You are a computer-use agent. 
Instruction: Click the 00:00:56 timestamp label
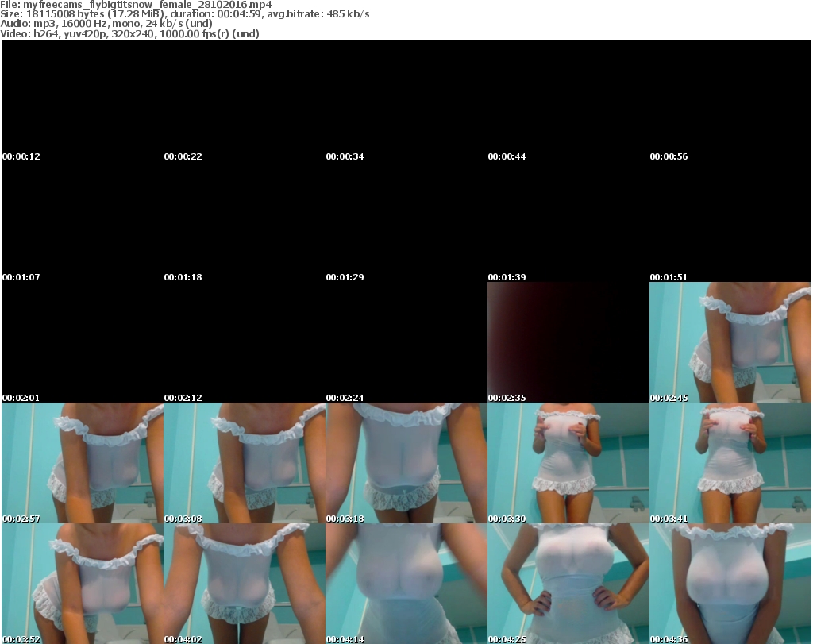(669, 156)
